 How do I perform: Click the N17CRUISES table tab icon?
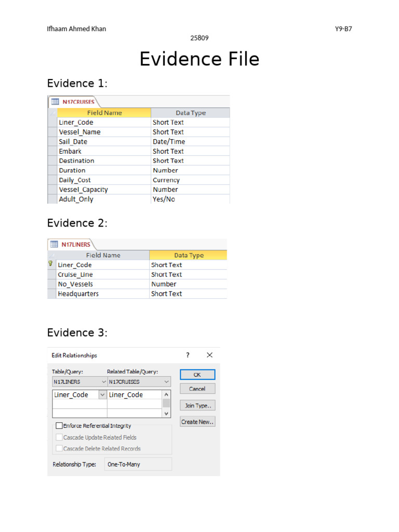[55, 101]
